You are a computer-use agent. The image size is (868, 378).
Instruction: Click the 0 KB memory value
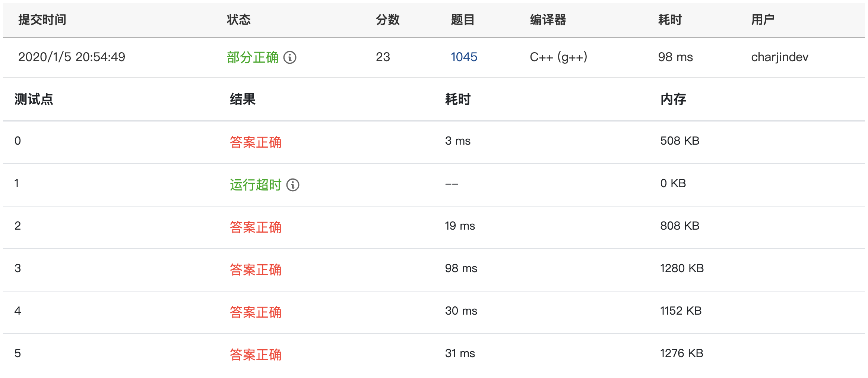(x=673, y=183)
